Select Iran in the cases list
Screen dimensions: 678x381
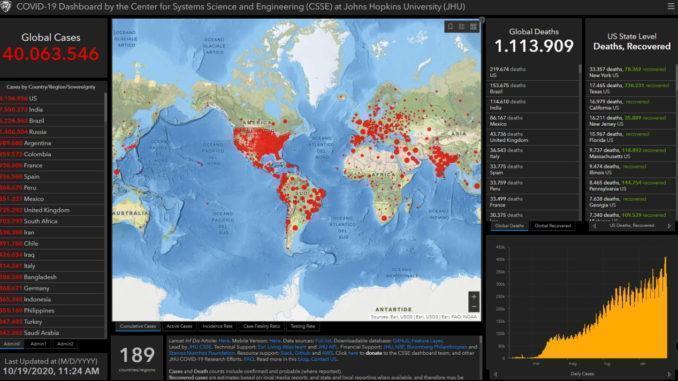pyautogui.click(x=52, y=233)
